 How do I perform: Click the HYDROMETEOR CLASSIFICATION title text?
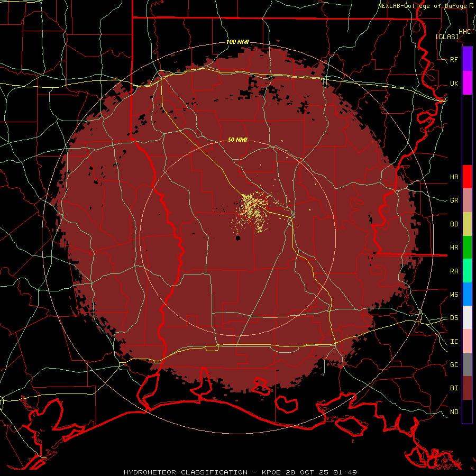186,472
